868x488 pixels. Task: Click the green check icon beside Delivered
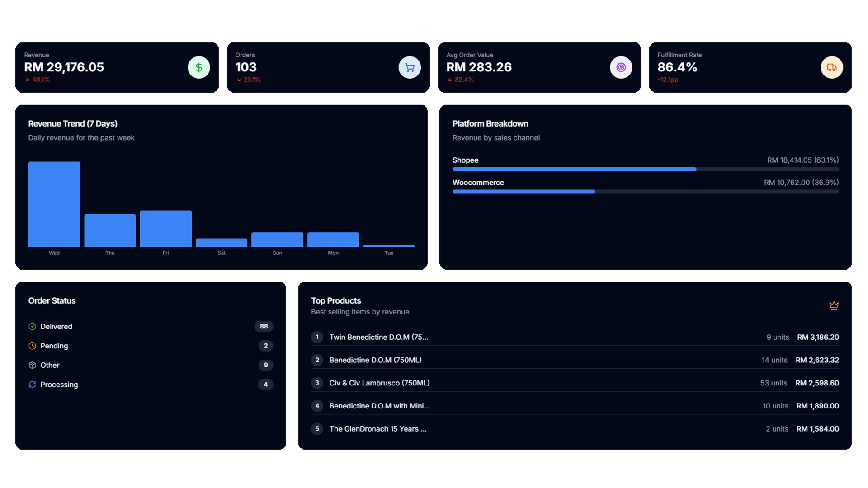33,326
